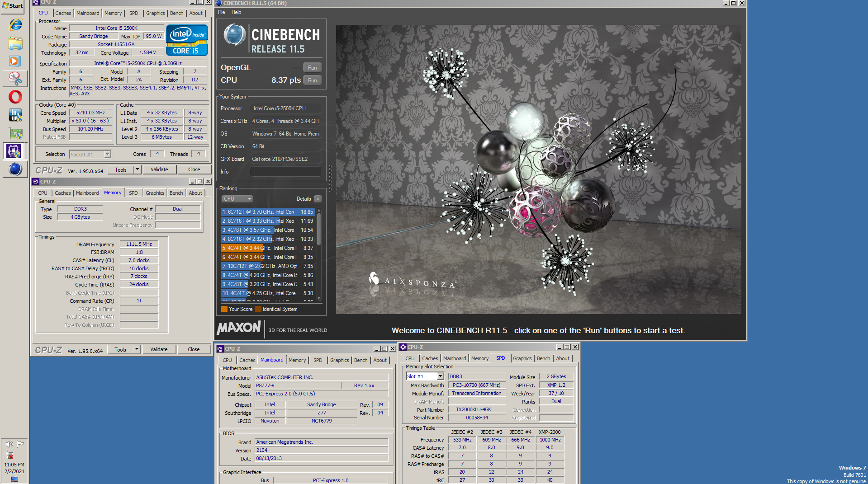This screenshot has width=868, height=484.
Task: Select ranking row 10 4C/4T 4.25 GHz
Action: [268, 293]
